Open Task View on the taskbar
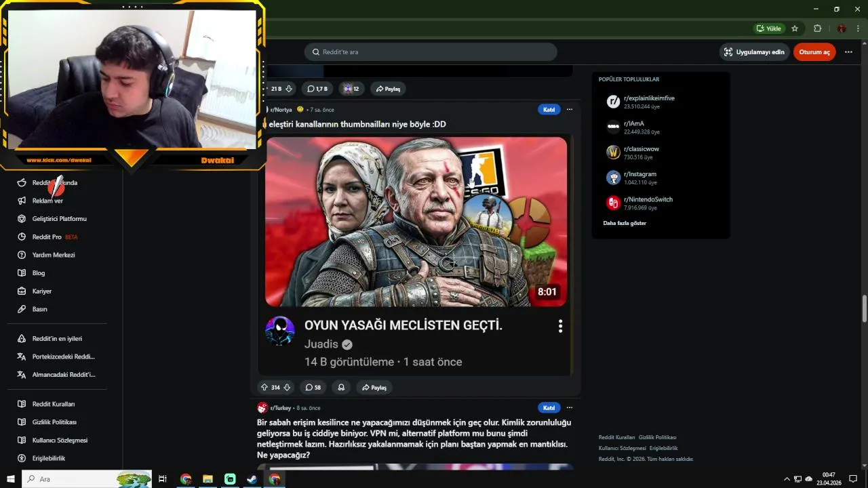This screenshot has width=868, height=488. (163, 479)
